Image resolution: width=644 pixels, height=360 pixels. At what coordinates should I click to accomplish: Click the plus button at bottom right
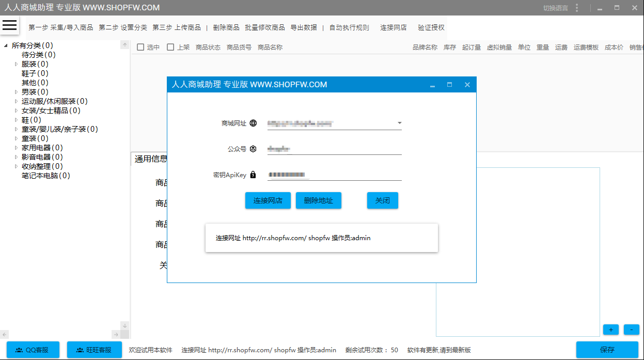coord(611,330)
